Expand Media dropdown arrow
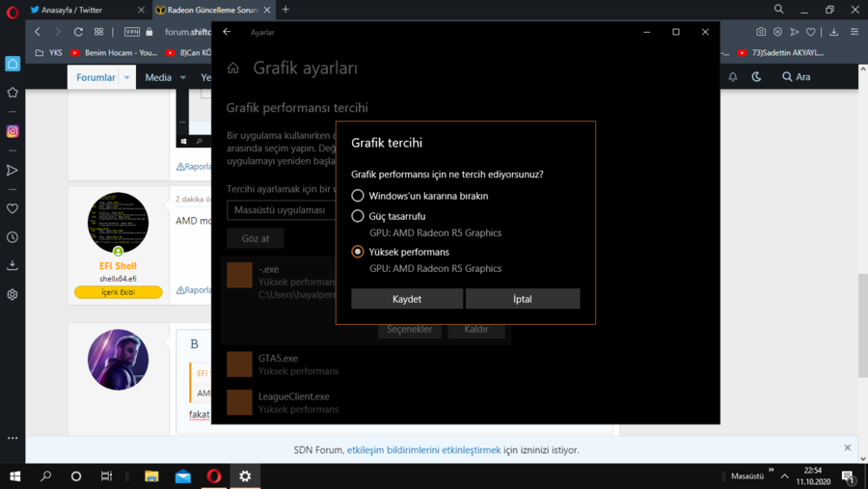The width and height of the screenshot is (868, 489). [x=182, y=77]
